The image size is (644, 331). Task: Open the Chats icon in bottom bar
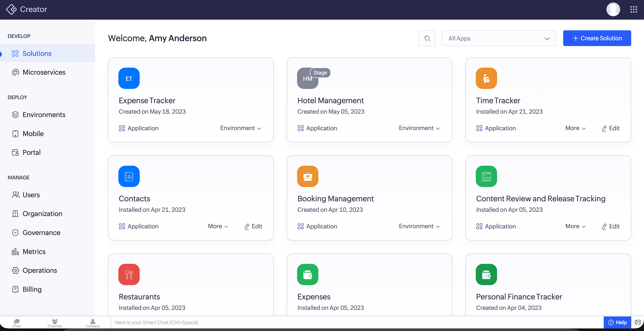coord(16,322)
